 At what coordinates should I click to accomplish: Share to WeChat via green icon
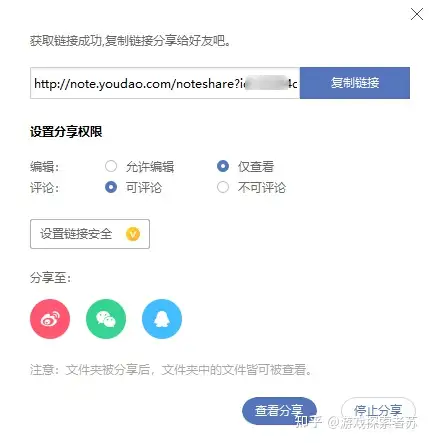(x=106, y=319)
